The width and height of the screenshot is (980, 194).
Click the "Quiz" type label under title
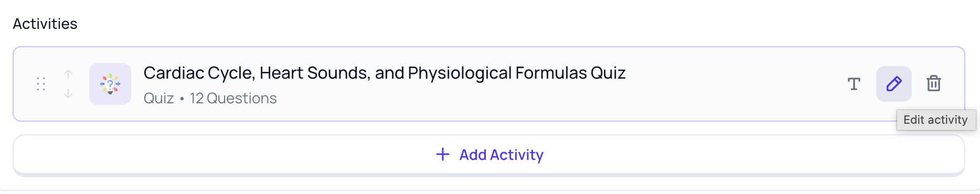(159, 98)
